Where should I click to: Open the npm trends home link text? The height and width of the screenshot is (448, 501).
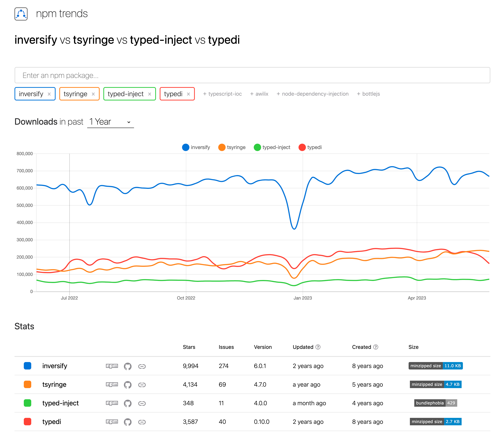(x=62, y=14)
